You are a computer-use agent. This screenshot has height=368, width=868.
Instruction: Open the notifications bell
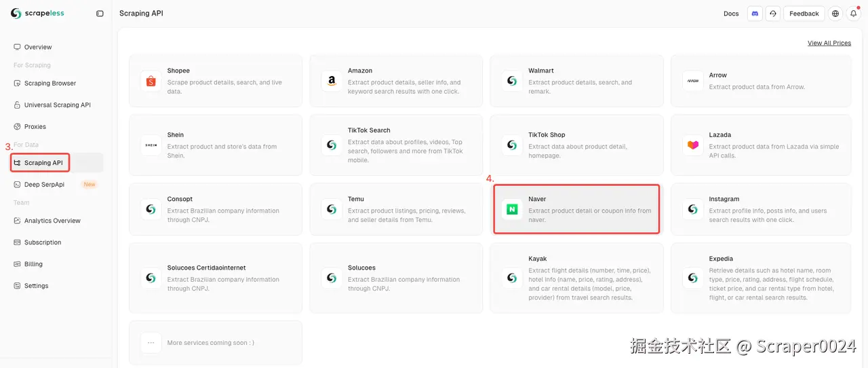[x=854, y=14]
